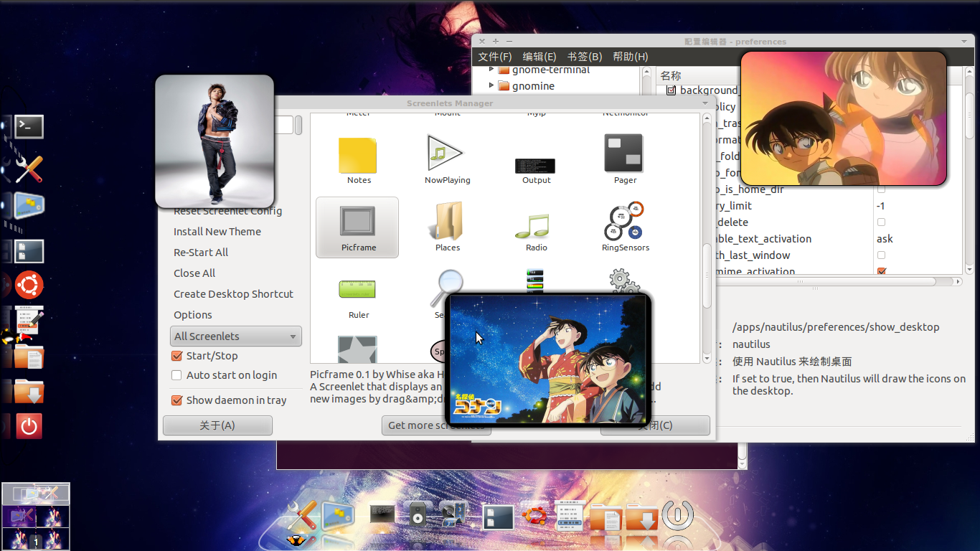The height and width of the screenshot is (551, 980).
Task: Select the Ruler screenlet icon
Action: (357, 288)
